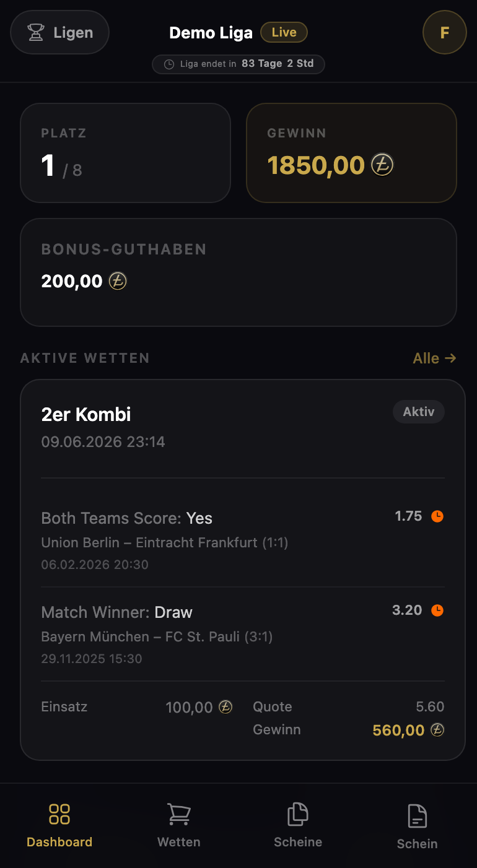This screenshot has width=477, height=868.
Task: Click the coin icon next to Einsatz 100,00
Action: 225,707
